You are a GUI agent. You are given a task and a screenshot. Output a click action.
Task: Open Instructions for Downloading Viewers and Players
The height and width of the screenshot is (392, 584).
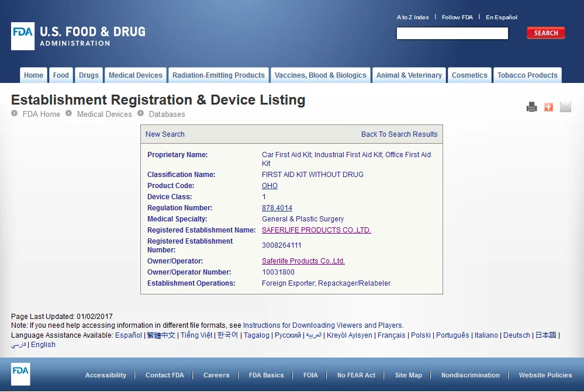(323, 325)
